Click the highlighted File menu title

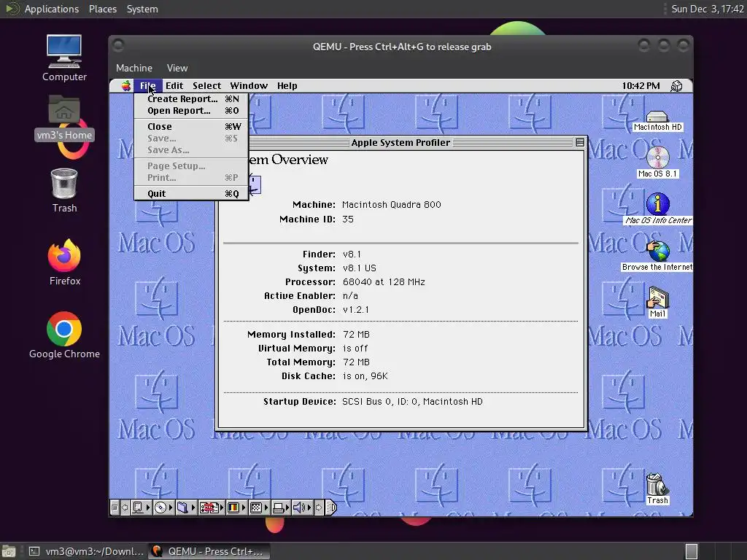coord(147,86)
